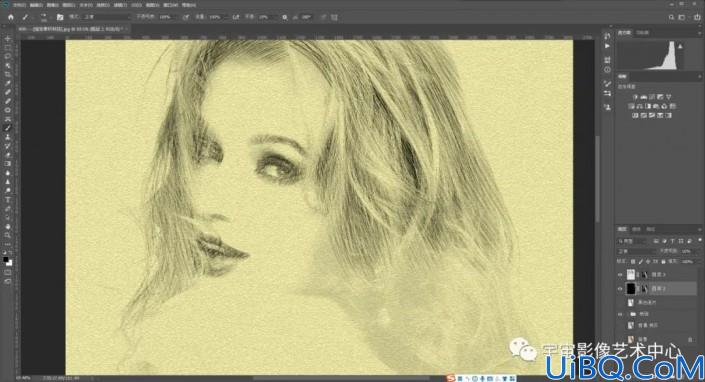
Task: Open the Search icon in options bar
Action: tap(671, 17)
